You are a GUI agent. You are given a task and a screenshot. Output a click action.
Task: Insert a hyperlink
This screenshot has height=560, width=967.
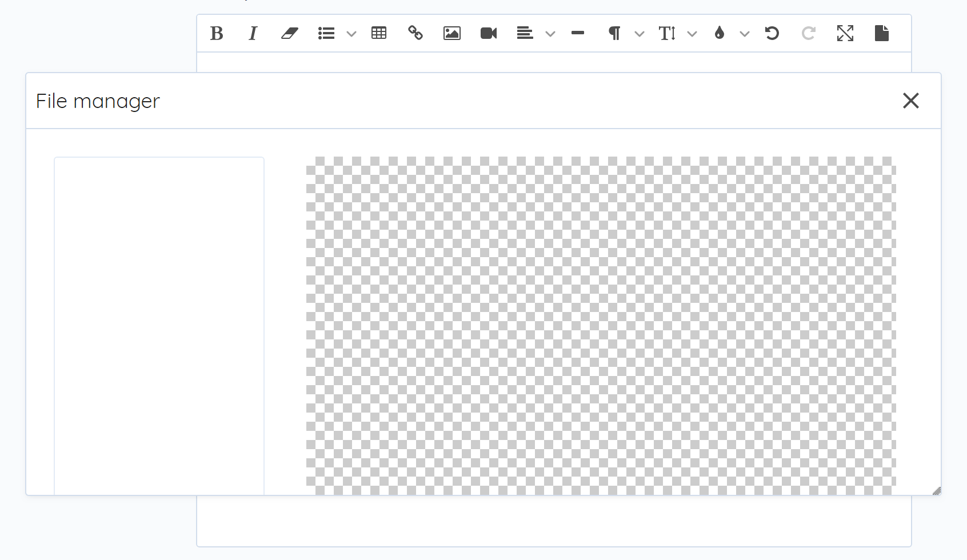point(415,33)
